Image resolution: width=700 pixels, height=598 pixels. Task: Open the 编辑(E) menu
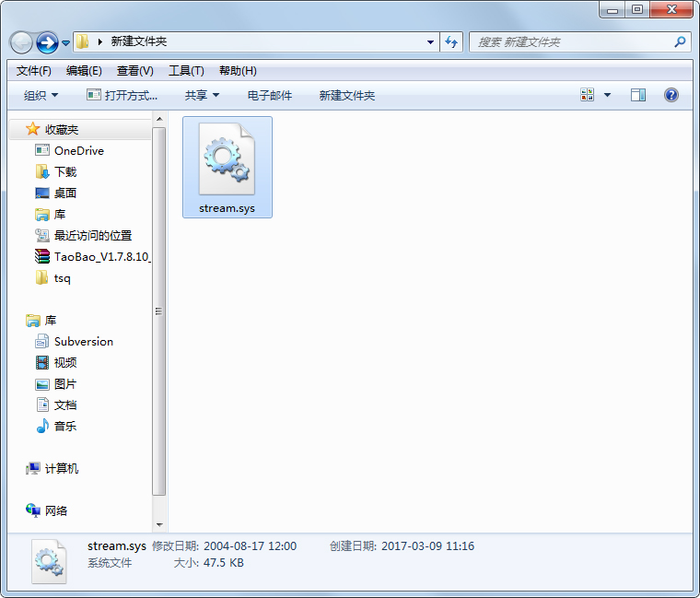84,71
